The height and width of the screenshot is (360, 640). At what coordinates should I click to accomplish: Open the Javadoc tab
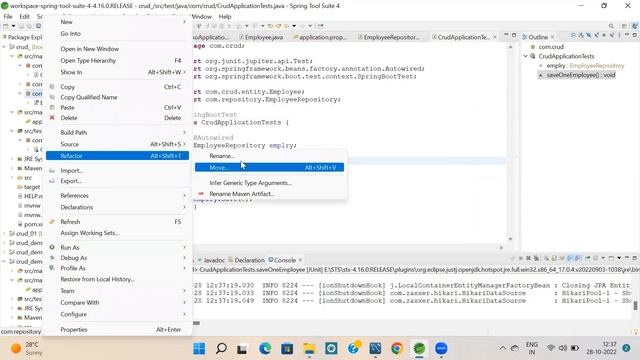(x=211, y=260)
